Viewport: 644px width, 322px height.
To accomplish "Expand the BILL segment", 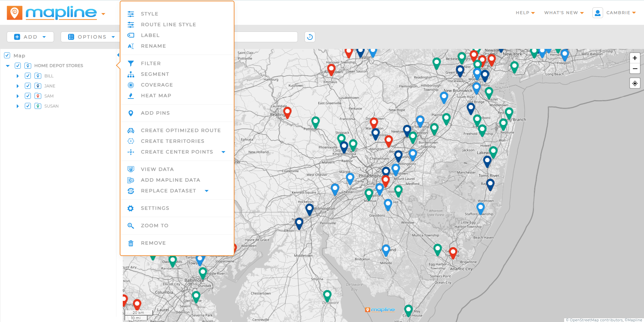I will pyautogui.click(x=18, y=76).
